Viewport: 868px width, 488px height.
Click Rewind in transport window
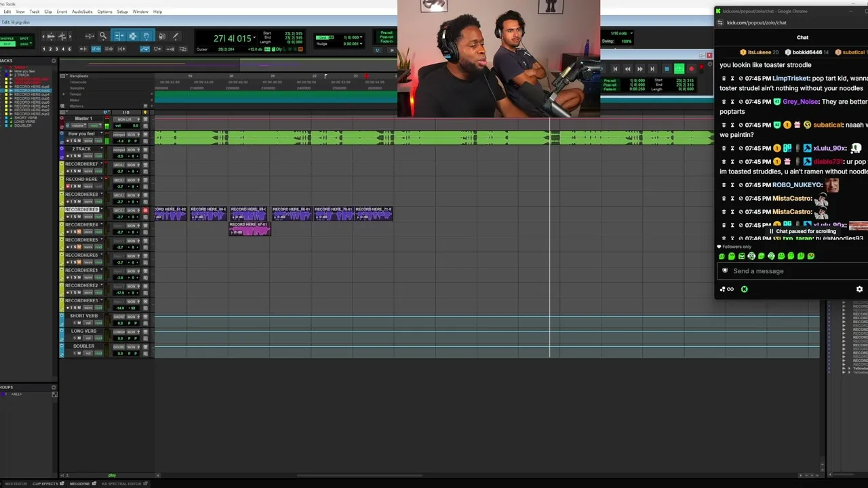628,69
